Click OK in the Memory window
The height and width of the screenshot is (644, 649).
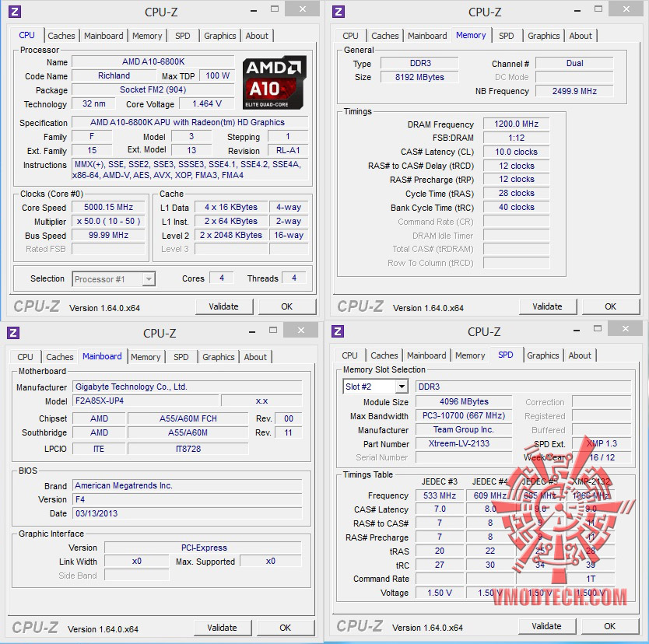tap(611, 307)
